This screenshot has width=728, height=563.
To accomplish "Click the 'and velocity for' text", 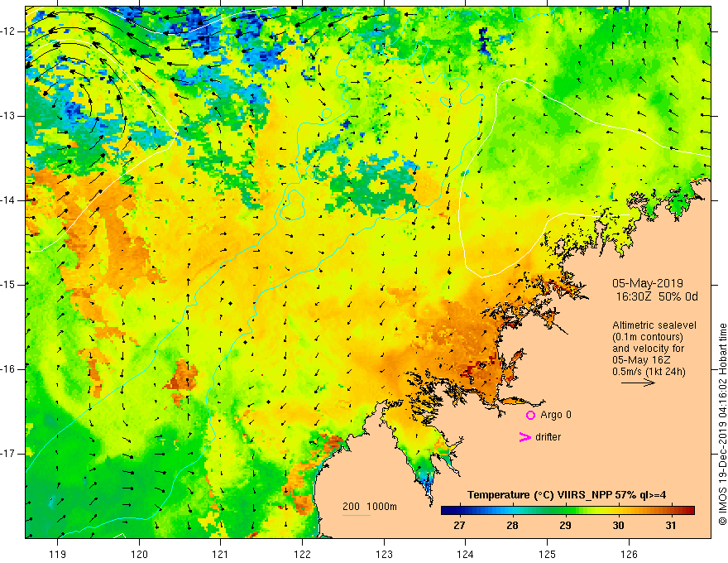I will 648,349.
